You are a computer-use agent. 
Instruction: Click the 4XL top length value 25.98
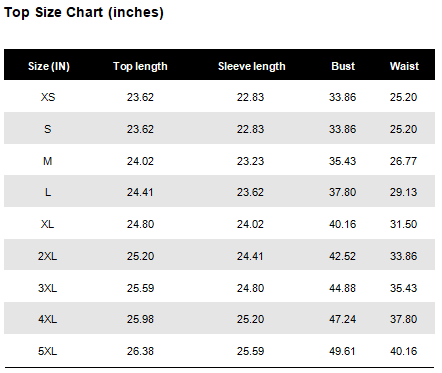[140, 319]
